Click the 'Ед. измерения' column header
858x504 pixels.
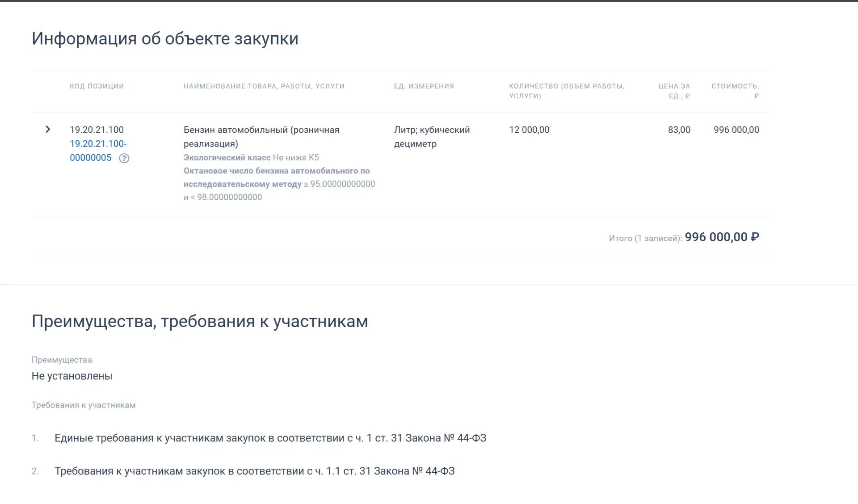click(424, 86)
